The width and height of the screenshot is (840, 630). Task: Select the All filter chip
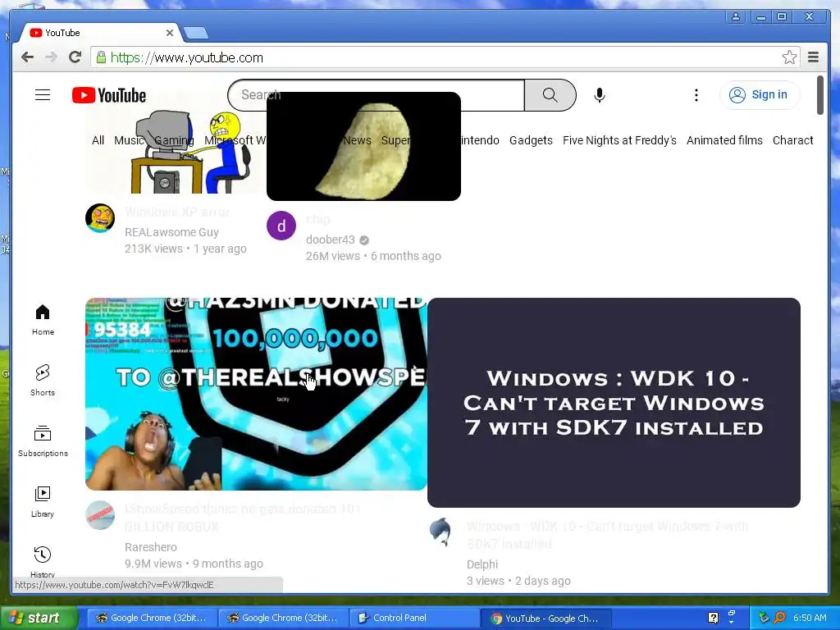(98, 140)
